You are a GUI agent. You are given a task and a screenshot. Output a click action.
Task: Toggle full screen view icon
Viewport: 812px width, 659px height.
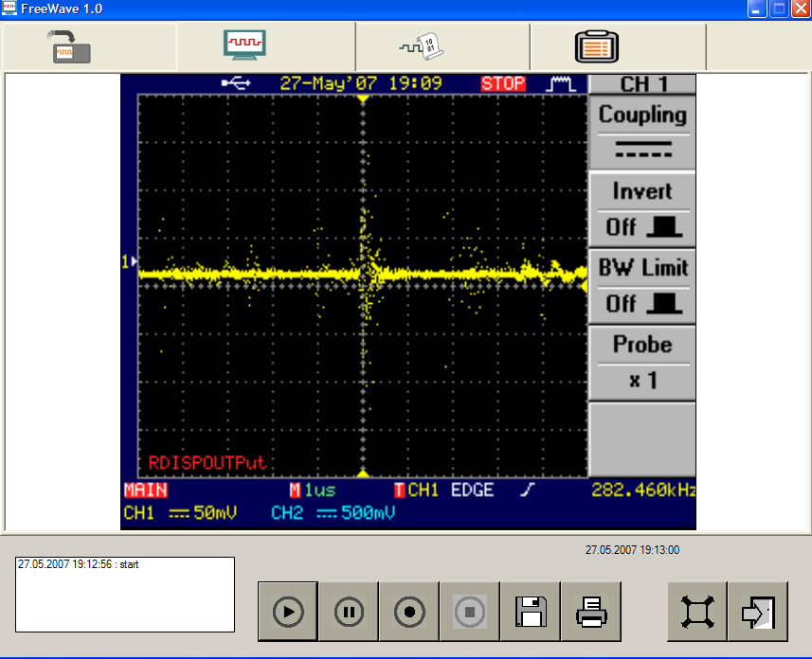coord(697,612)
